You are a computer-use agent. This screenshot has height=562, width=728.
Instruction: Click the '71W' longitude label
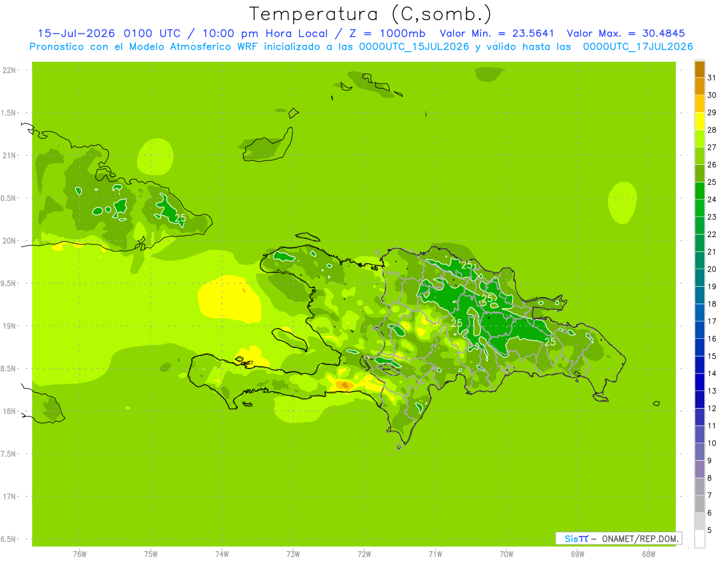pyautogui.click(x=435, y=554)
